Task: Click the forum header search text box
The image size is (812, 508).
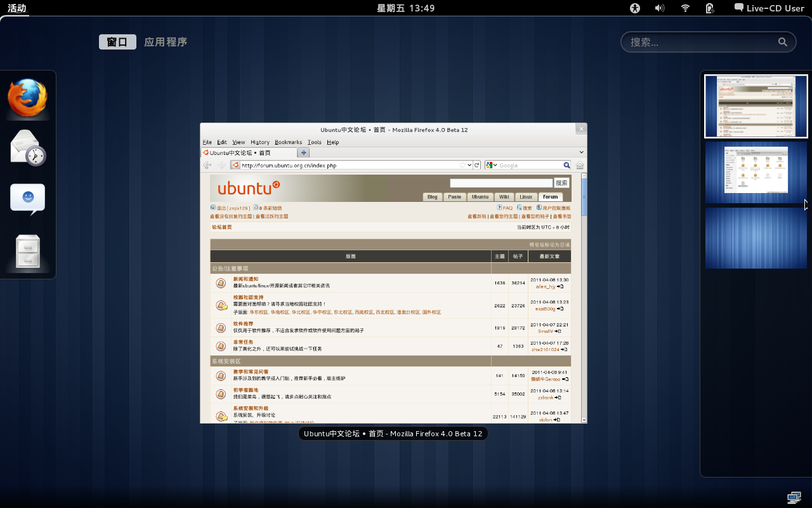Action: [x=501, y=183]
